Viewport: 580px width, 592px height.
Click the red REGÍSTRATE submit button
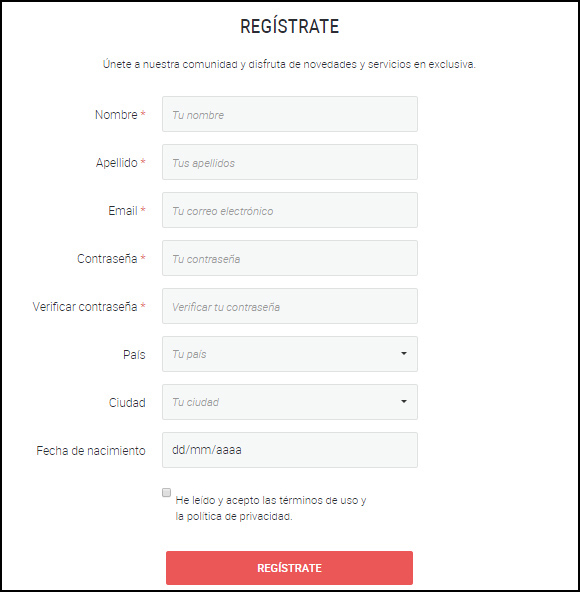coord(289,568)
